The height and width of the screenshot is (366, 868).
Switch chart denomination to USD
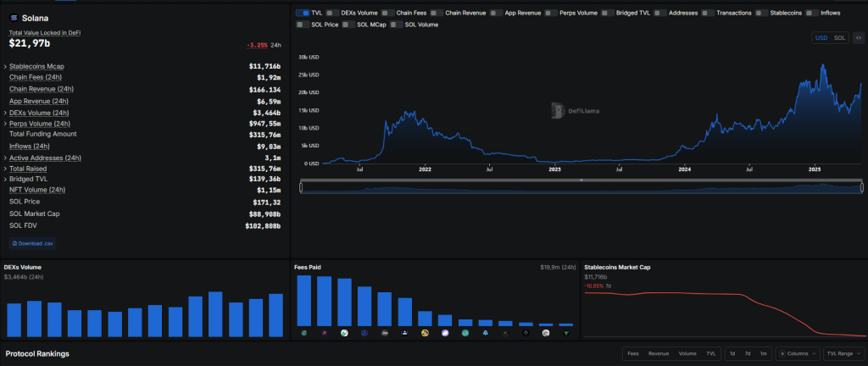coord(821,37)
